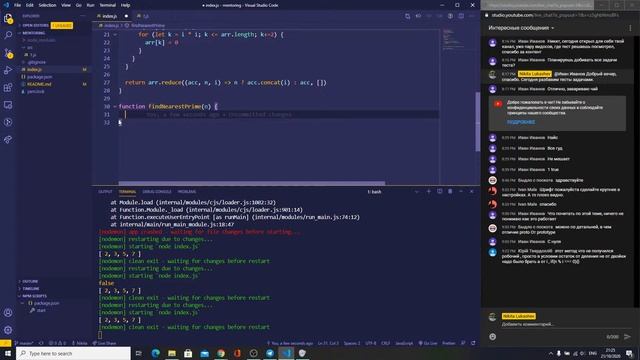Open the Search view in activity bar
640x360 pixels.
(8, 36)
